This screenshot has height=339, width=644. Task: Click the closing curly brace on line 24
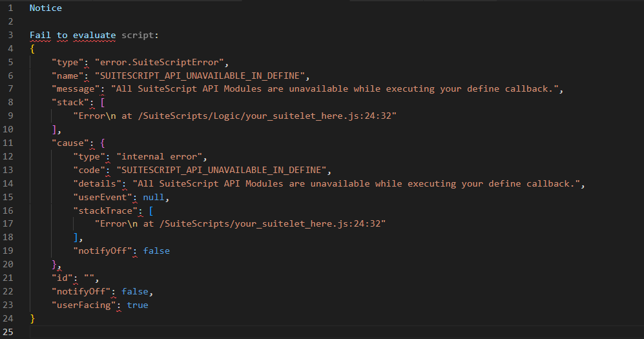point(32,318)
